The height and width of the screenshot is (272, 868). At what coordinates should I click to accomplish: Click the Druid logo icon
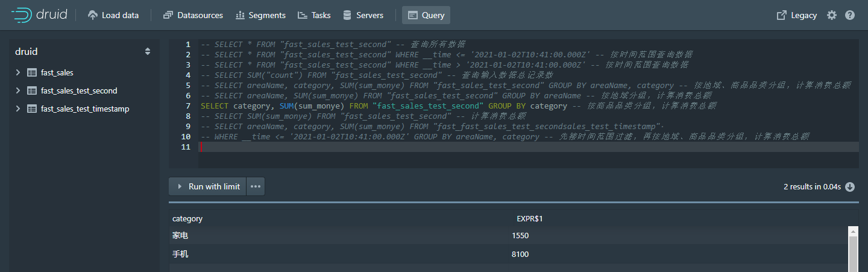point(22,15)
